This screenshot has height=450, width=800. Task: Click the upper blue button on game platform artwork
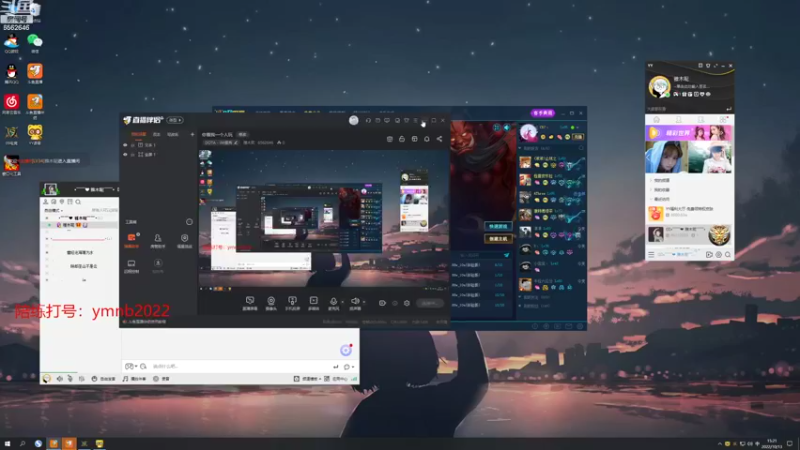click(x=498, y=227)
